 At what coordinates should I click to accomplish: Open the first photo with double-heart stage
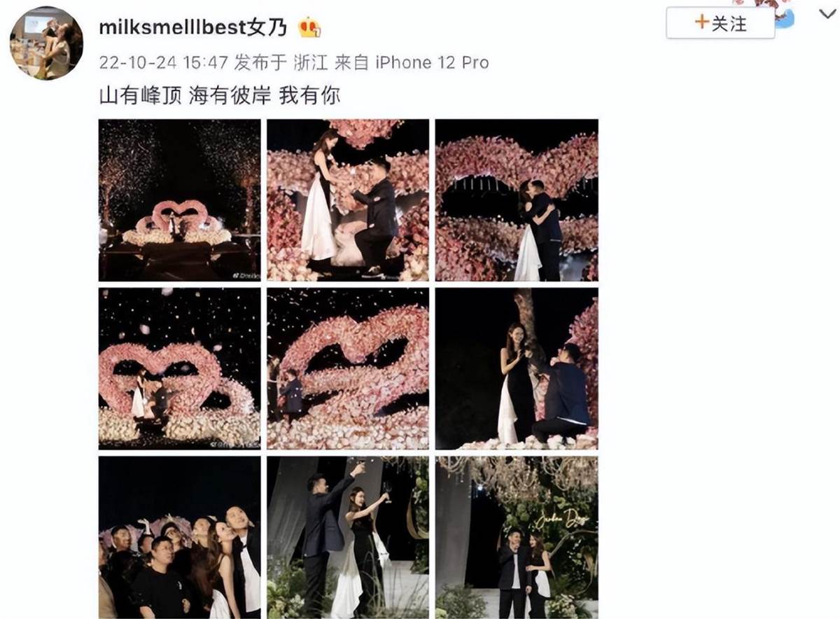pyautogui.click(x=180, y=200)
